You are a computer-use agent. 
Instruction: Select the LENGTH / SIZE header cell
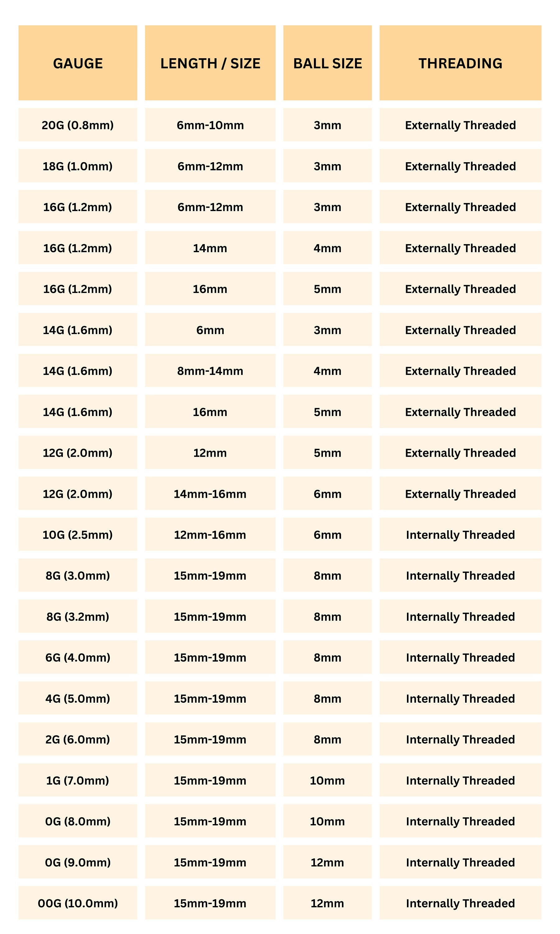(210, 63)
